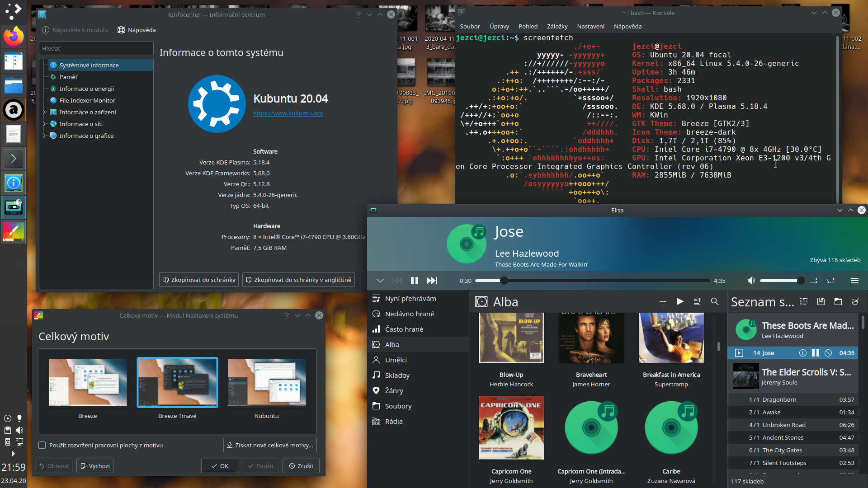The image size is (868, 488).
Task: Save the current playlist
Action: (821, 301)
